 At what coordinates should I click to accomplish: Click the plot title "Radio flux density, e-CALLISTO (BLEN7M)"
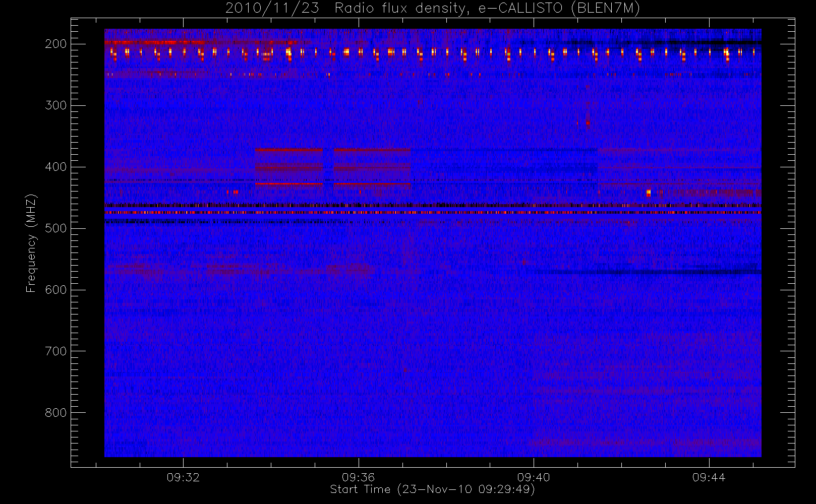tap(487, 9)
